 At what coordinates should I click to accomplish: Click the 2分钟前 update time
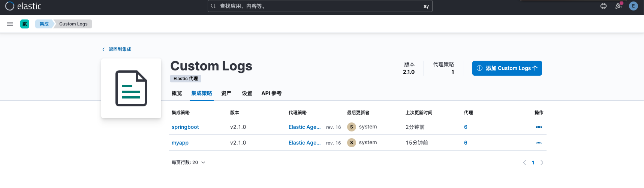coord(415,127)
